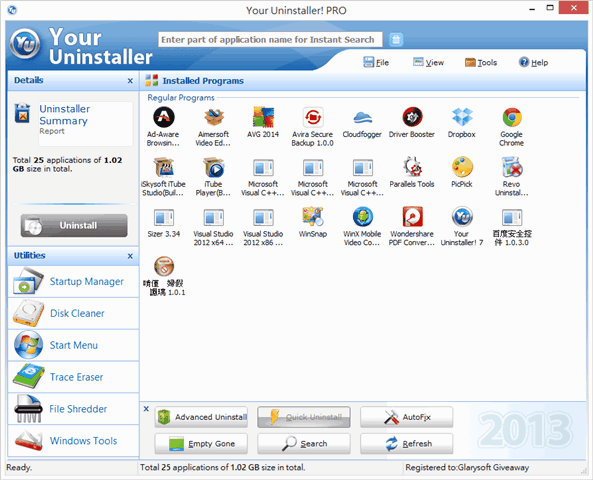Viewport: 593px width, 480px height.
Task: Click the Quick Uninstall button
Action: tap(304, 417)
